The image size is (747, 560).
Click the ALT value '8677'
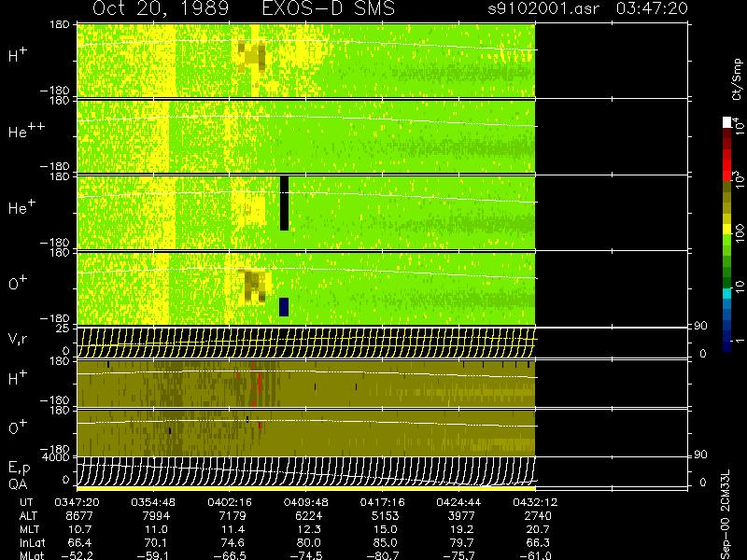pos(80,516)
